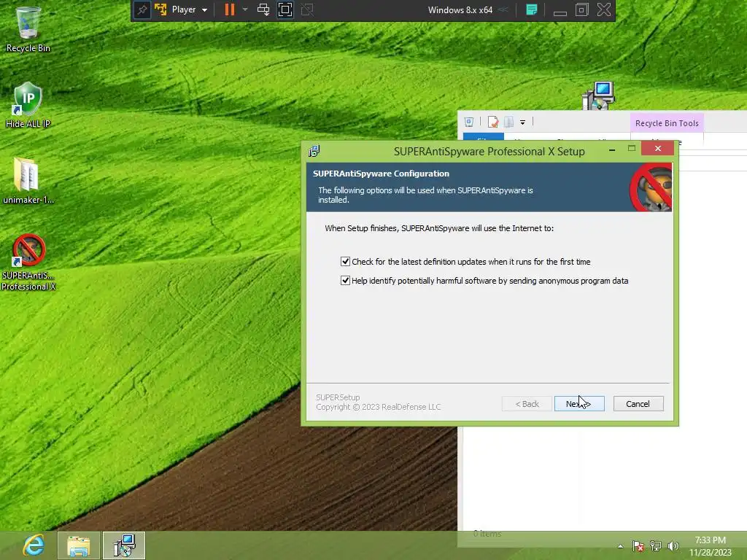
Task: Open Action Center flag icon in tray
Action: pos(638,546)
